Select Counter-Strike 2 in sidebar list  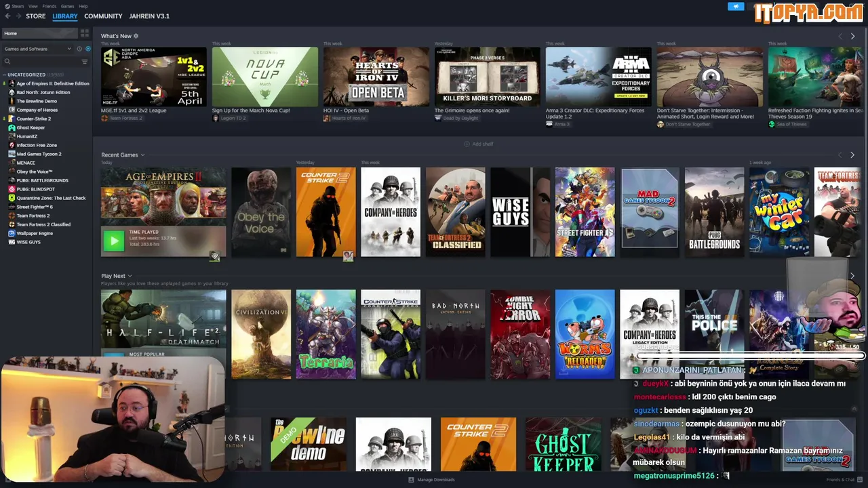[x=34, y=119]
